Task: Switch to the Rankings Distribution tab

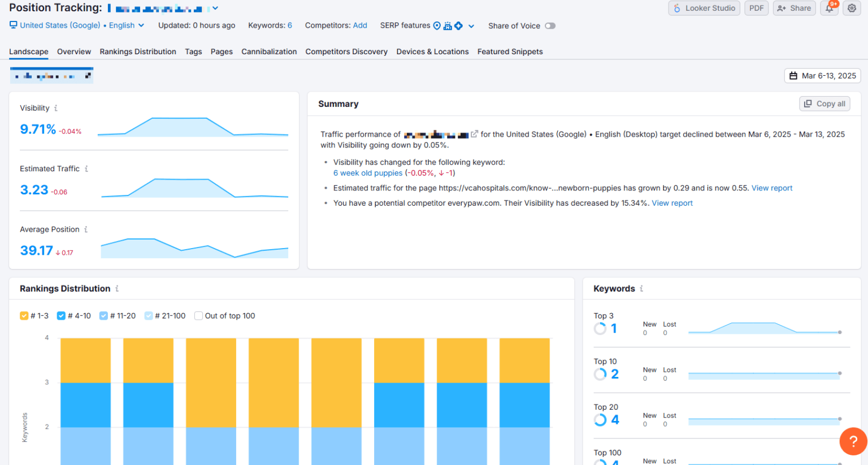Action: pyautogui.click(x=138, y=51)
